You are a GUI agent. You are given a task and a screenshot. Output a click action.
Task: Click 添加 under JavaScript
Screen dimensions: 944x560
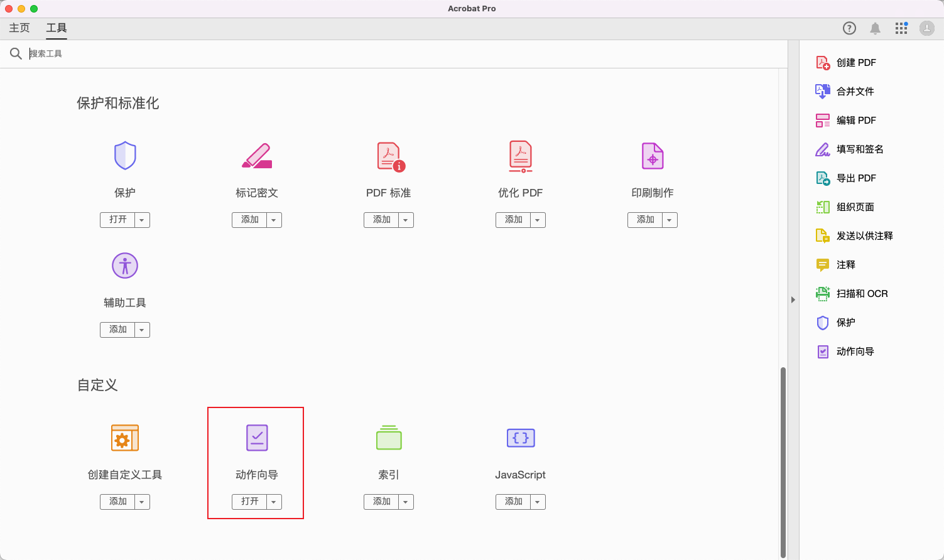tap(513, 502)
